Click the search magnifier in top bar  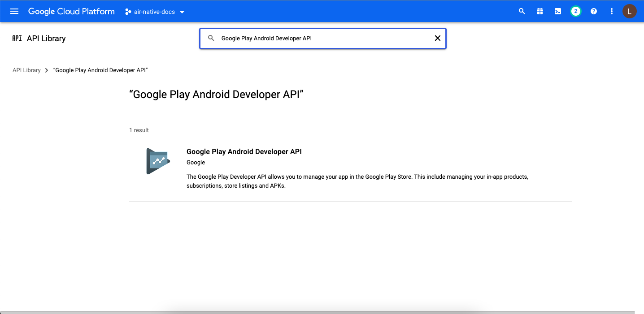point(522,11)
